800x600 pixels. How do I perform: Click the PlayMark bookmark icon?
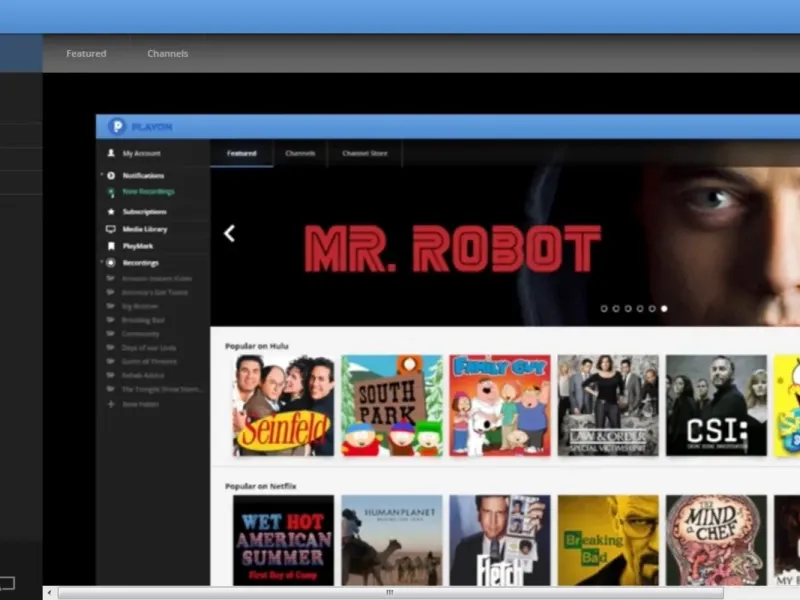click(111, 246)
